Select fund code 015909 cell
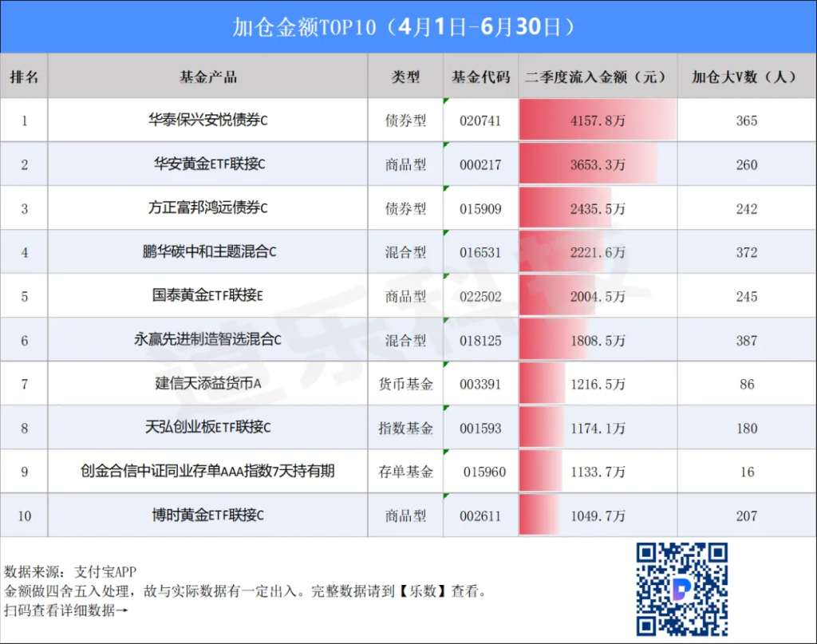 [x=480, y=208]
